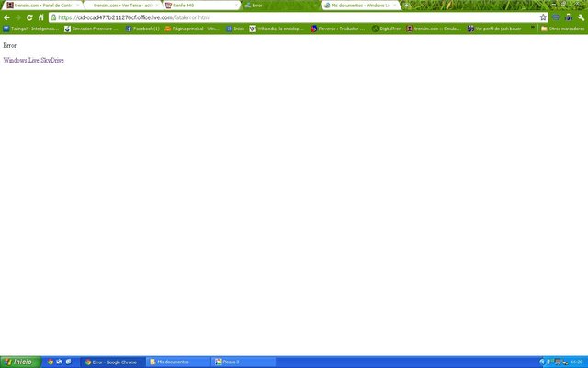The width and height of the screenshot is (588, 368).
Task: Select the Error tab
Action: [280, 6]
